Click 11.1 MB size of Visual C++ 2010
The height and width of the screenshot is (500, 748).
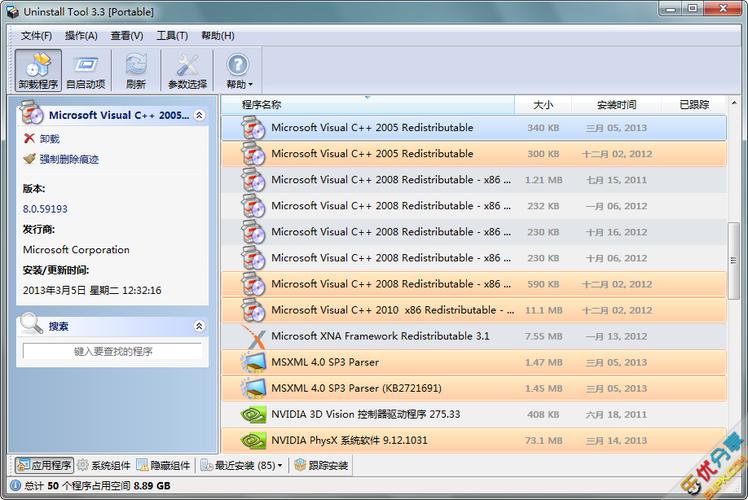coord(543,310)
